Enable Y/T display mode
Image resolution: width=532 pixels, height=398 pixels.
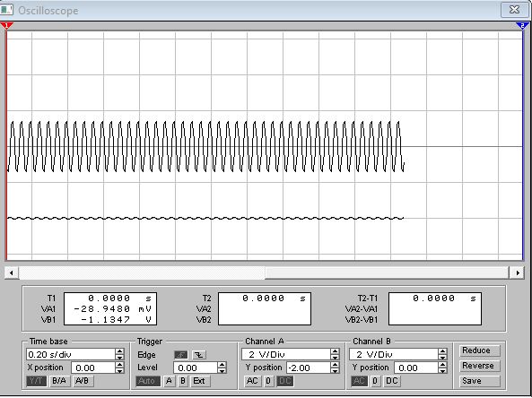click(36, 381)
